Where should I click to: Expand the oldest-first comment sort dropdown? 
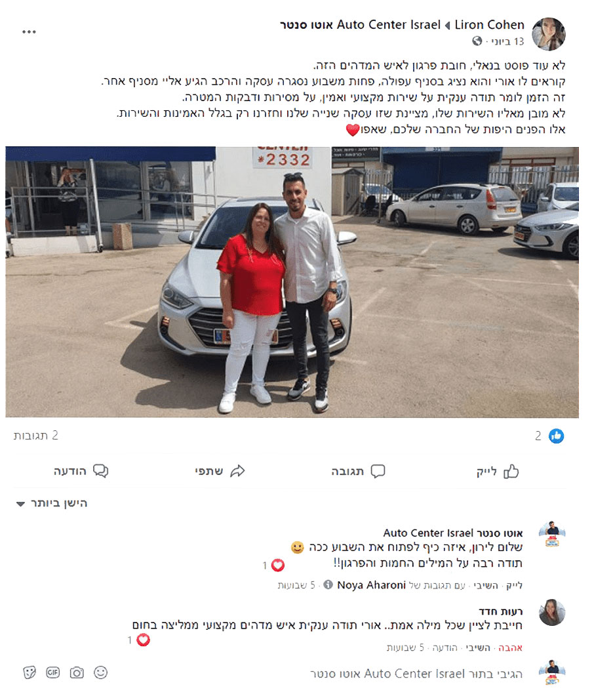tap(52, 503)
